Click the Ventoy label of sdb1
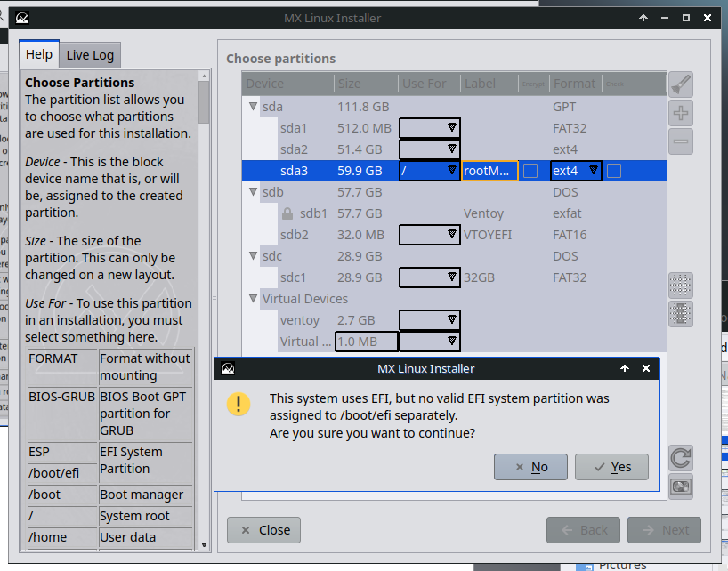Image resolution: width=728 pixels, height=571 pixels. point(483,213)
